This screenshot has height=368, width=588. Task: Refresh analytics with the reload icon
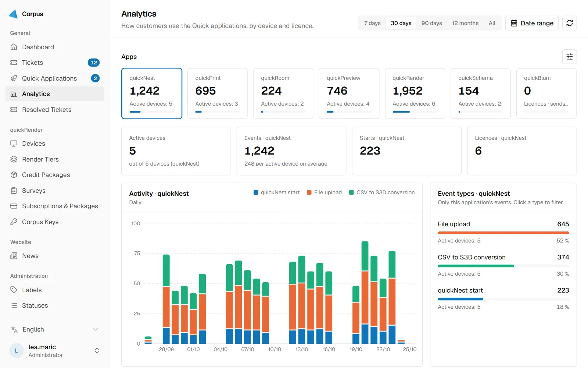tap(570, 23)
